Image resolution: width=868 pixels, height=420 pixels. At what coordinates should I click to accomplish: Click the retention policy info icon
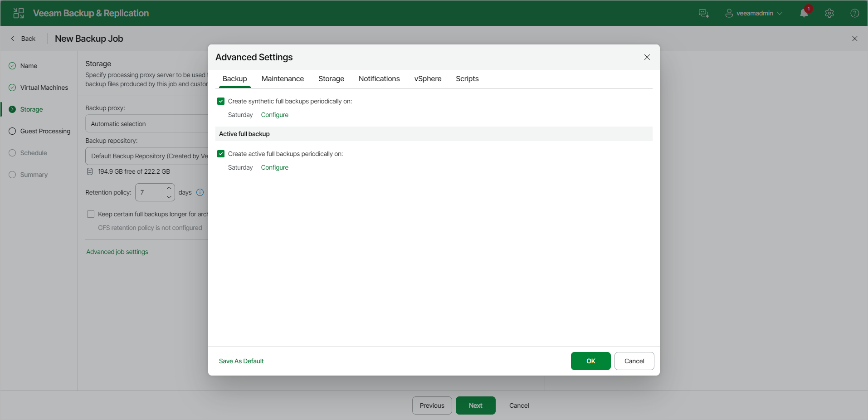pos(200,192)
